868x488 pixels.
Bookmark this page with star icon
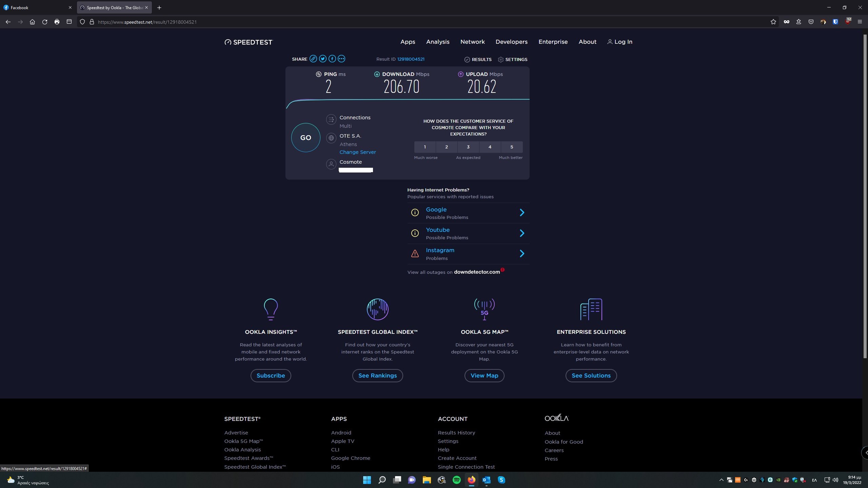coord(773,22)
